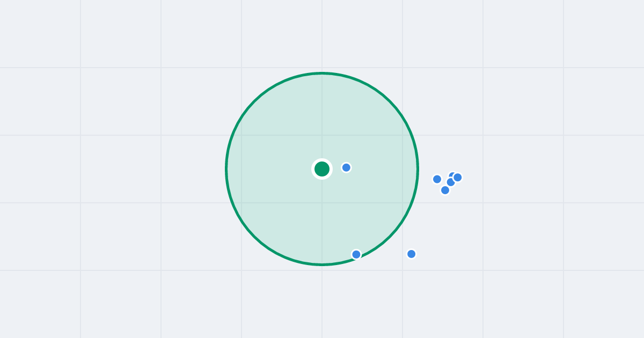Click empty map background left of the green circle
The width and height of the screenshot is (644, 338).
(134, 169)
